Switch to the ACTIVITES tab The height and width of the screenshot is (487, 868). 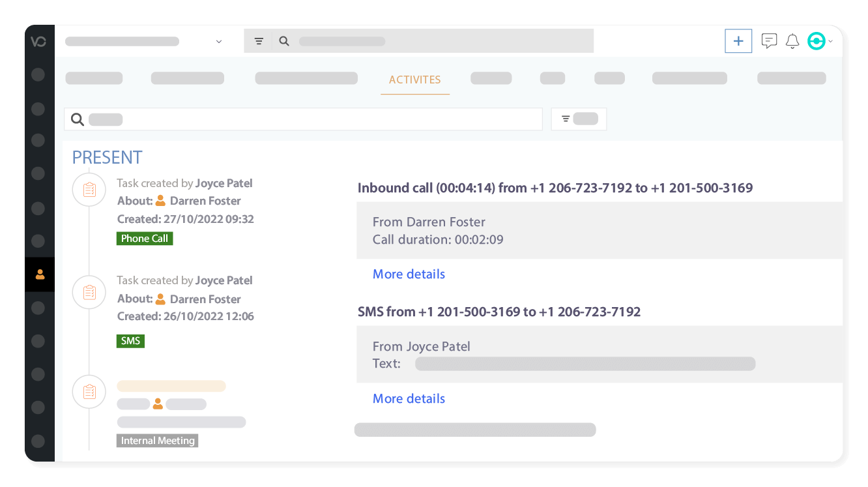pyautogui.click(x=415, y=80)
